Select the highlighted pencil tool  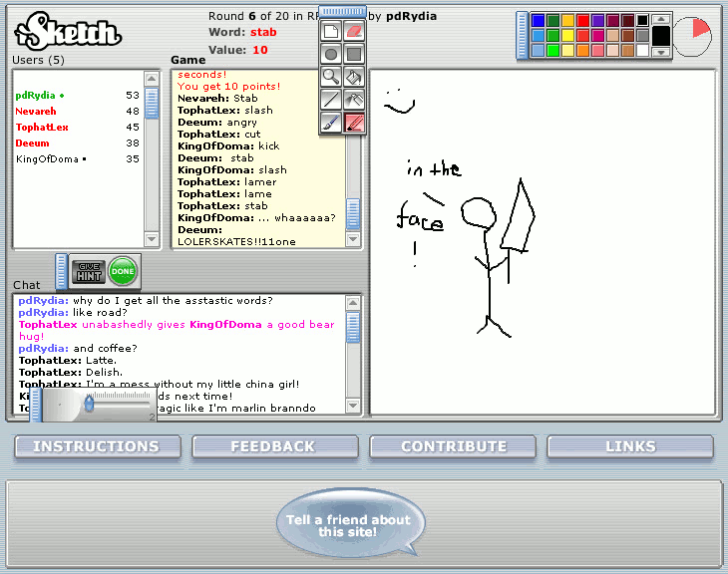pyautogui.click(x=354, y=123)
